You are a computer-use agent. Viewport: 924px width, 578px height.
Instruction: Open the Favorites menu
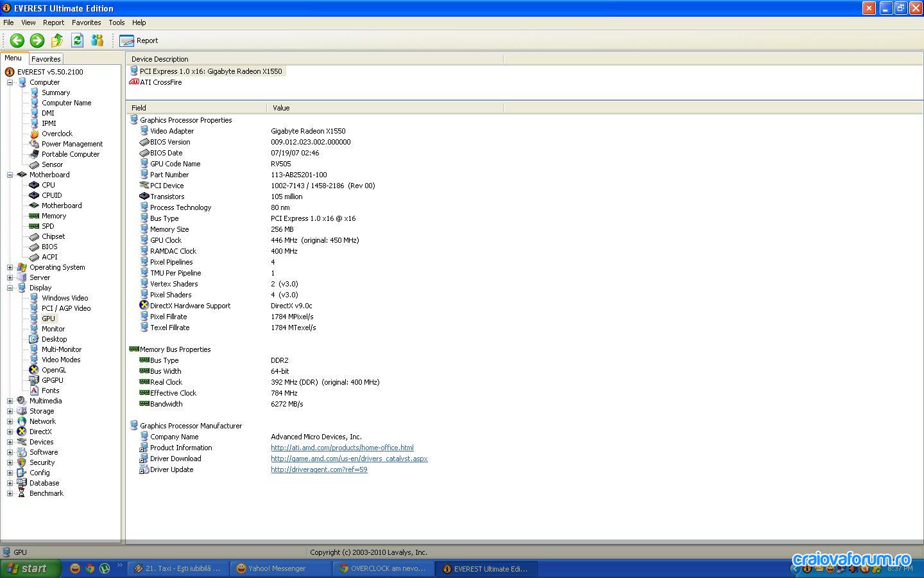87,22
